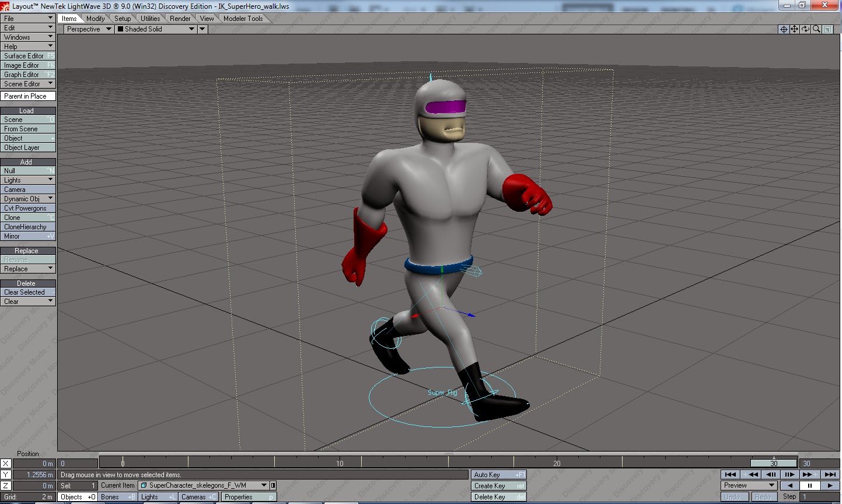Click the Create Key button
The height and width of the screenshot is (504, 842).
click(498, 485)
